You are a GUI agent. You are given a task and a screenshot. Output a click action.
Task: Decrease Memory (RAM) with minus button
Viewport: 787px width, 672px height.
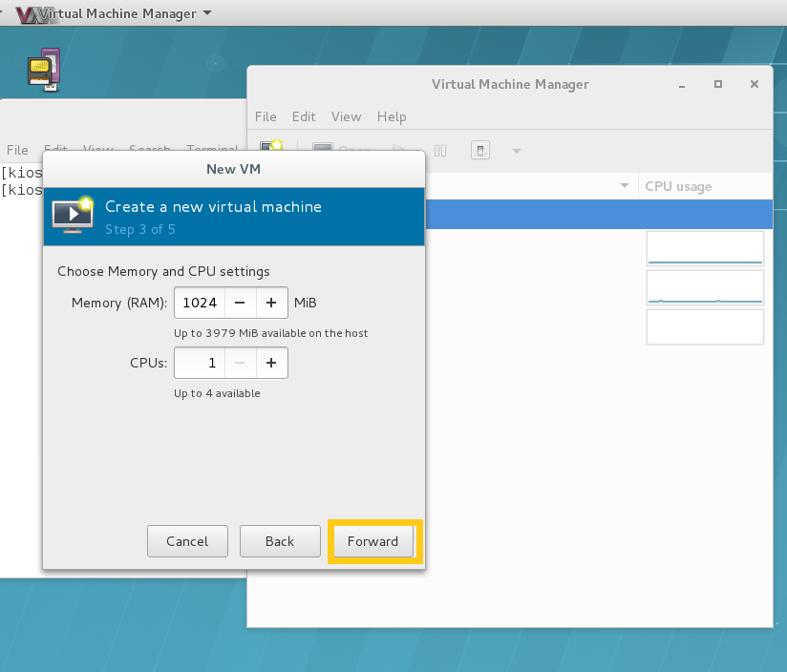240,303
